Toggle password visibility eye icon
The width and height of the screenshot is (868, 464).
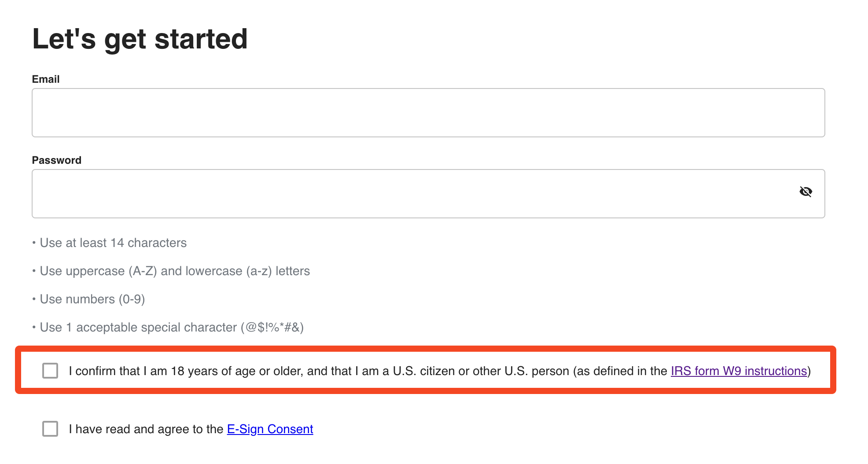tap(805, 192)
